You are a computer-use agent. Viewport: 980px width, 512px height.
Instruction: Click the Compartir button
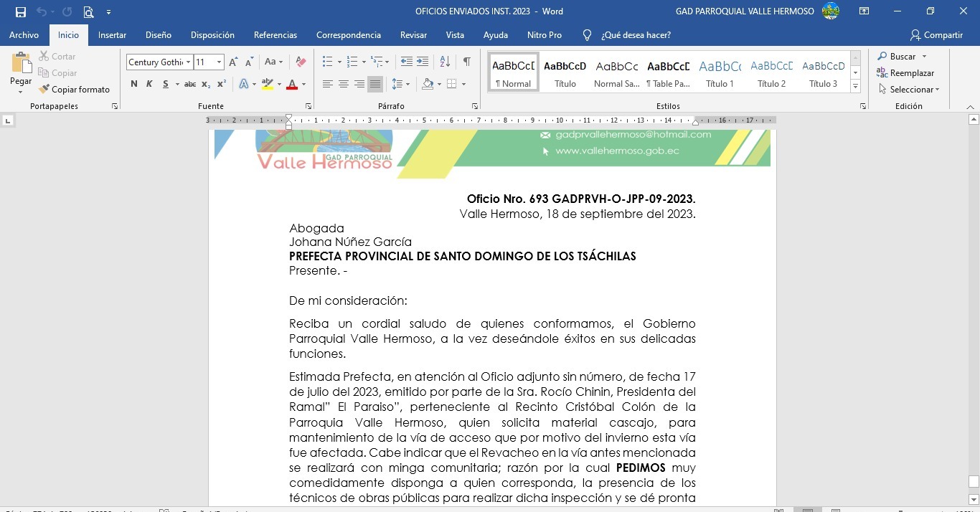point(936,35)
